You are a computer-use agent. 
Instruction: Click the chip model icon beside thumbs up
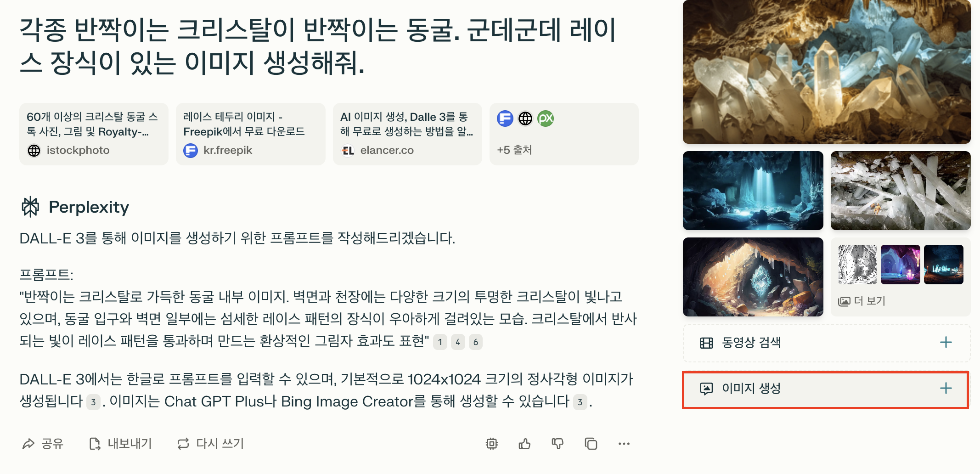coord(492,444)
